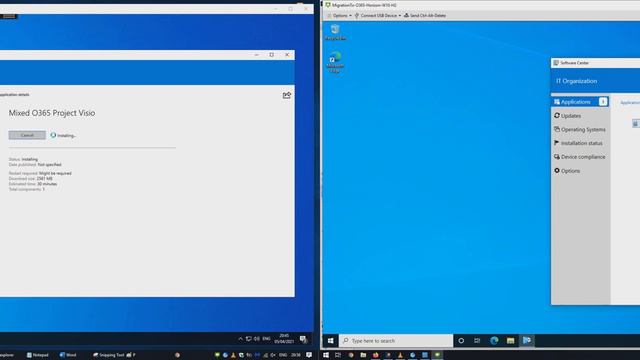Open the Microsoft Edge desktop shortcut
640x360 pixels.
click(335, 62)
